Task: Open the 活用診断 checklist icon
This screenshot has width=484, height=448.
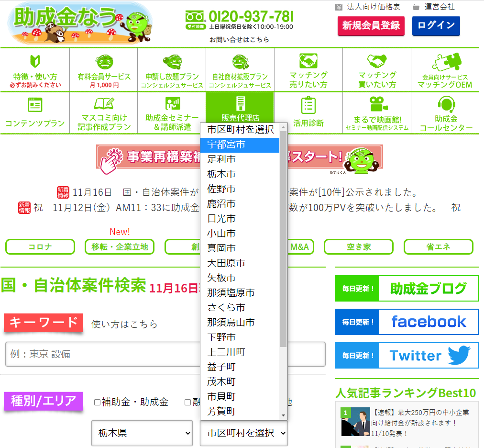Action: [x=308, y=105]
